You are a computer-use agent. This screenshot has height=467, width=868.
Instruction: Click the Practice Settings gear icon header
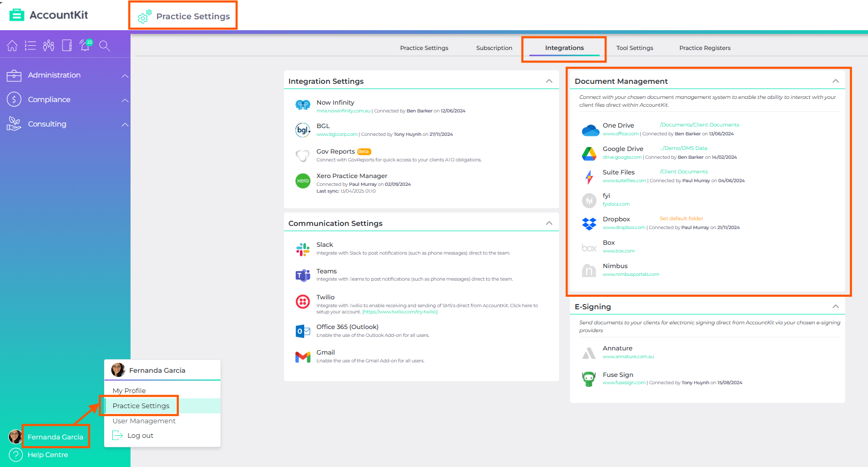(145, 17)
